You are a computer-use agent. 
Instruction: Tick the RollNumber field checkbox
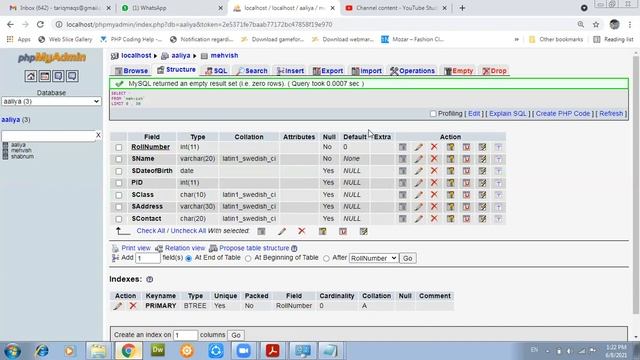118,147
